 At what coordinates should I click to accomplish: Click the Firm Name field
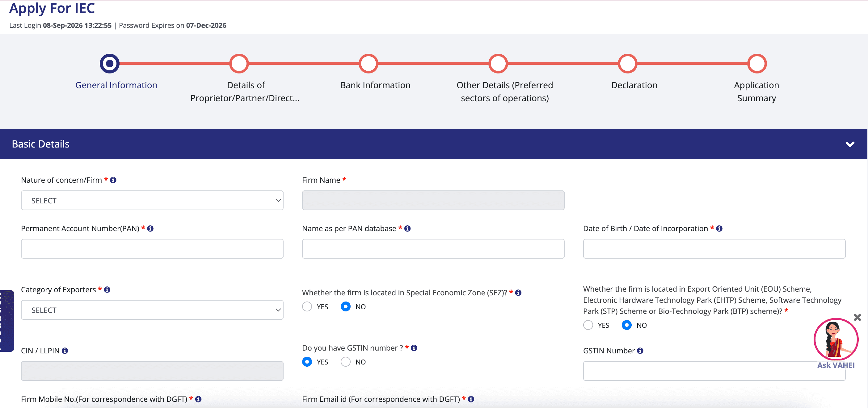tap(433, 200)
